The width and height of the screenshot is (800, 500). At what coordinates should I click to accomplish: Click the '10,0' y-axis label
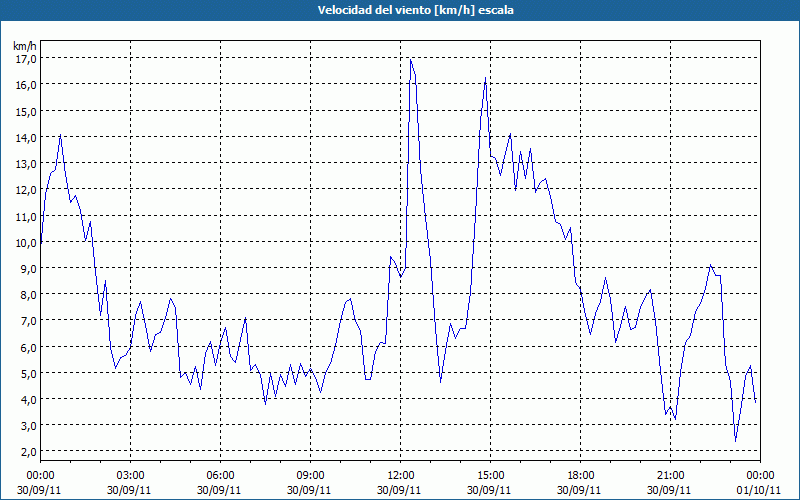(26, 243)
